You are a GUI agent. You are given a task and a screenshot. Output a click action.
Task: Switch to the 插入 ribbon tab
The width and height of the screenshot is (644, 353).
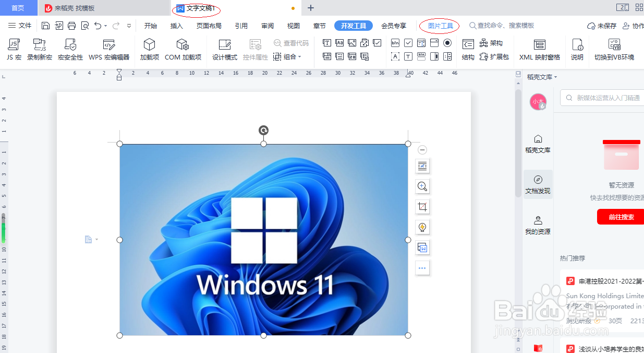pyautogui.click(x=177, y=26)
